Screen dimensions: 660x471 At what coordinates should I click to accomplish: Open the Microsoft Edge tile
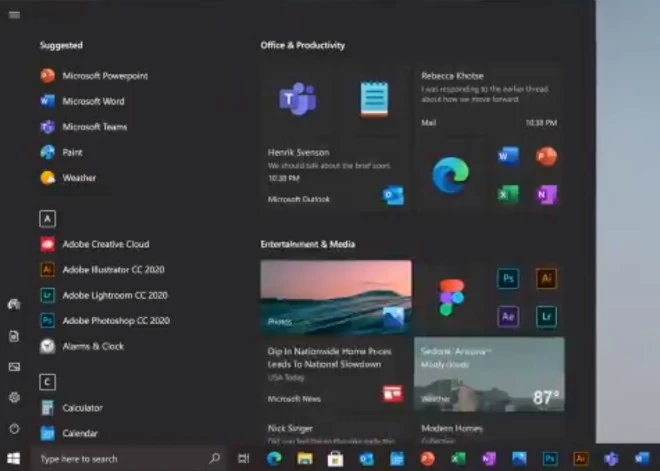point(450,175)
